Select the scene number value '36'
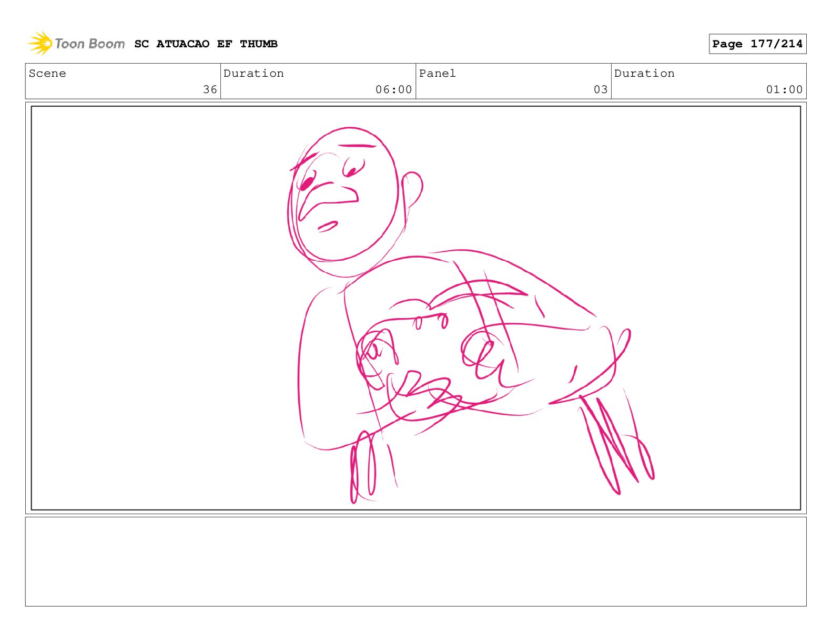 click(x=210, y=89)
